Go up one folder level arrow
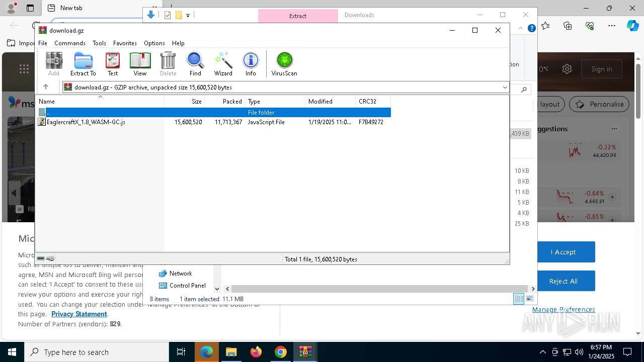The image size is (644, 362). 46,87
